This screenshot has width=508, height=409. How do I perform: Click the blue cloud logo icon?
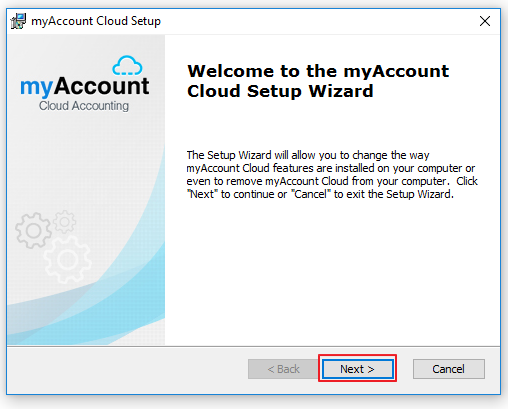[x=127, y=66]
